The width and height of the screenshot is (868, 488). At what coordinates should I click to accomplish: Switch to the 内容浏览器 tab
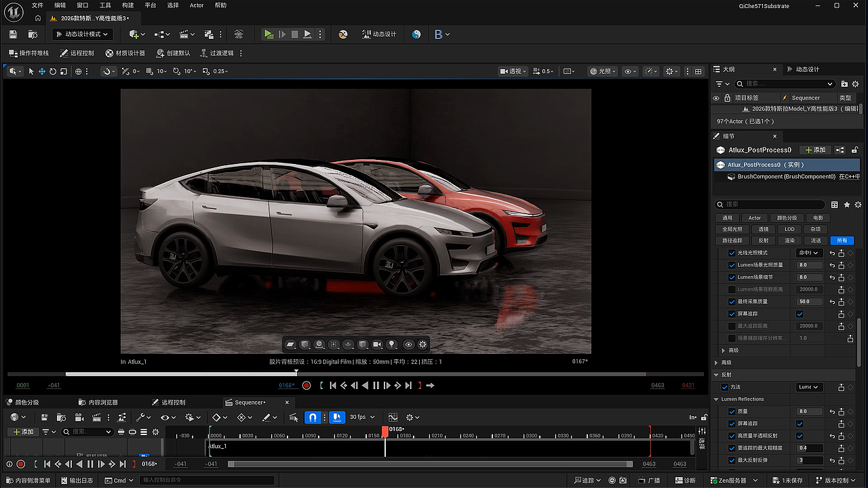pyautogui.click(x=98, y=403)
